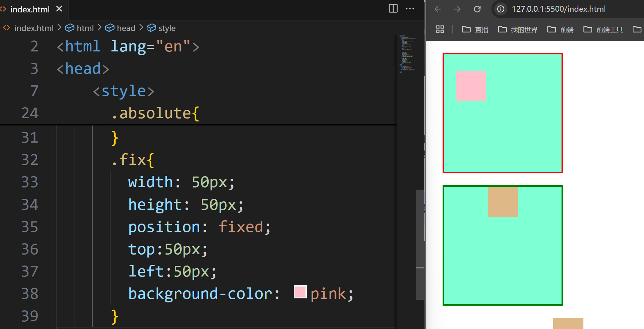The height and width of the screenshot is (329, 644).
Task: Open the editor More Actions menu
Action: point(410,8)
